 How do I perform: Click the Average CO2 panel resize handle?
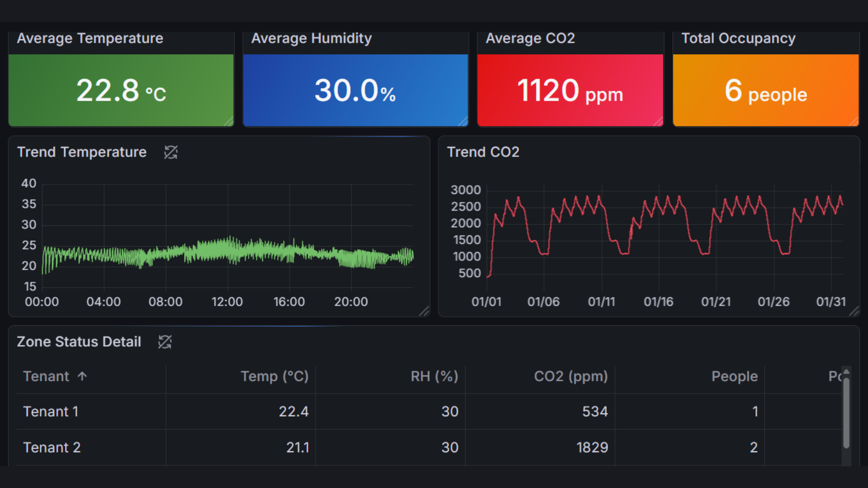659,121
